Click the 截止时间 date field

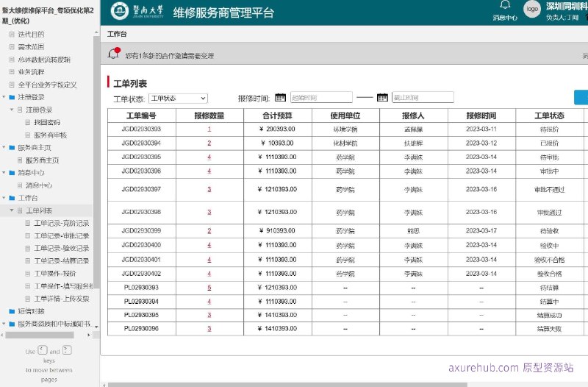(x=423, y=98)
